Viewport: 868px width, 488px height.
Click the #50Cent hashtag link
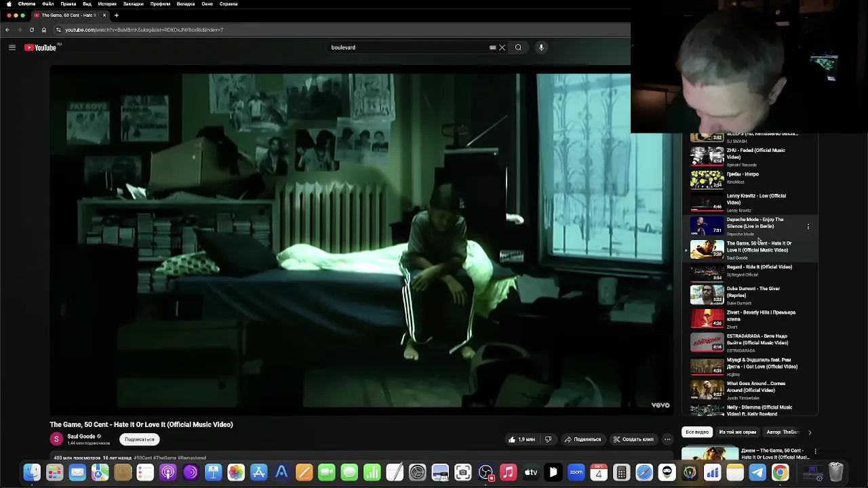point(142,458)
